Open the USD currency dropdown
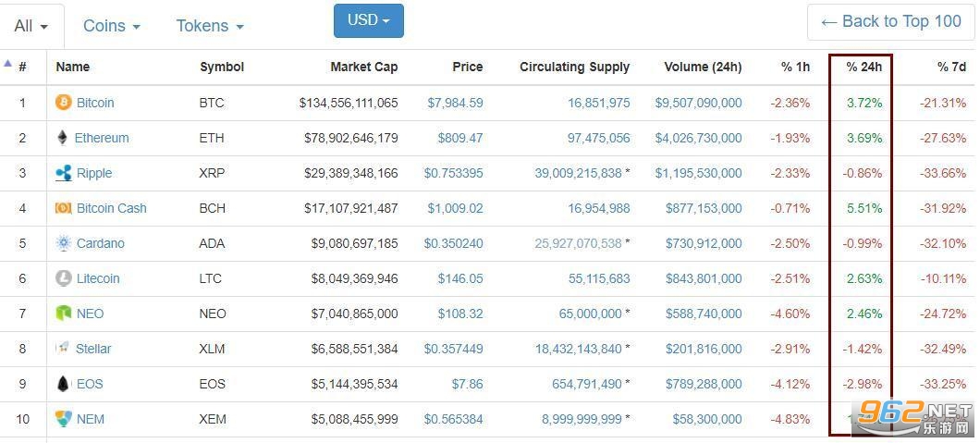 point(369,20)
